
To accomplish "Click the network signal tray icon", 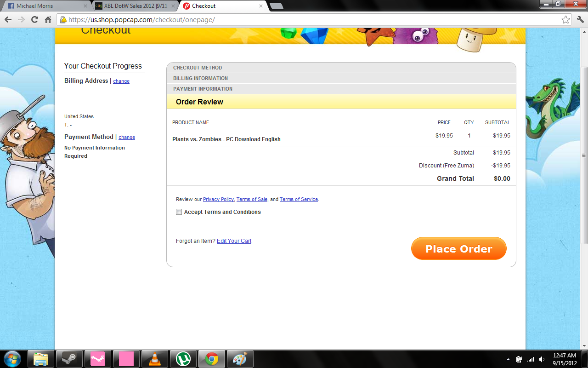I will point(531,359).
